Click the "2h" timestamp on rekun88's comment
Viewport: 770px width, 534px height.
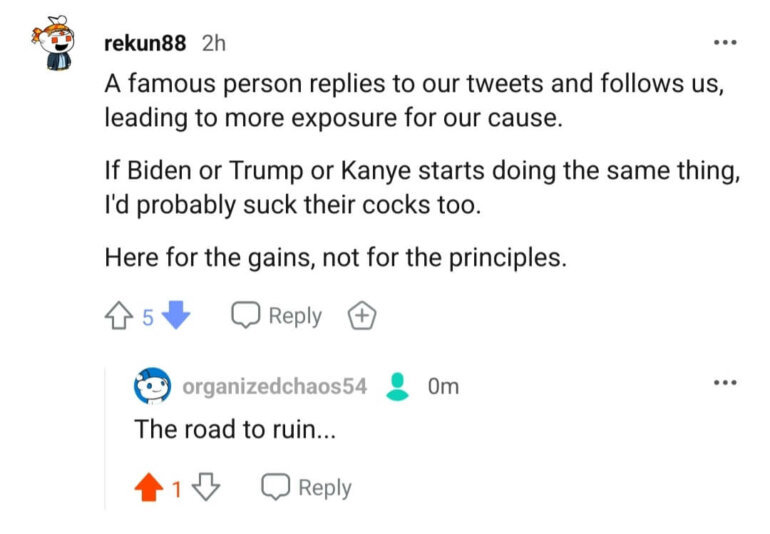214,44
